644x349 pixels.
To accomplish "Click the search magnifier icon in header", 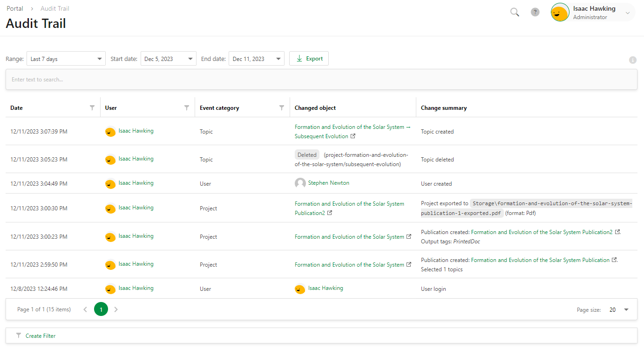I will (515, 12).
